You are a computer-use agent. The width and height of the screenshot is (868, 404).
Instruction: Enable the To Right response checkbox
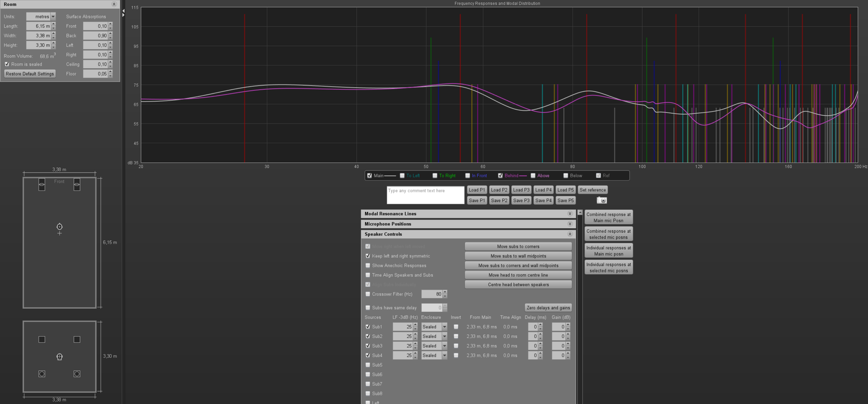435,176
